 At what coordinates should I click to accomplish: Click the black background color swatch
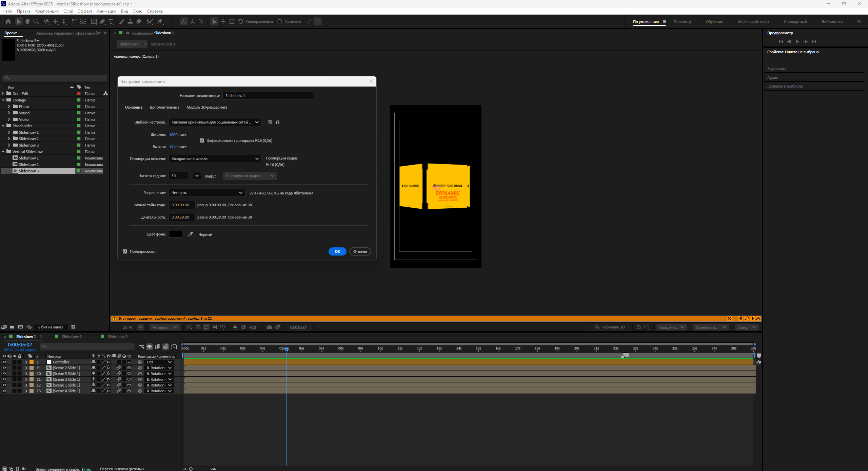click(176, 234)
